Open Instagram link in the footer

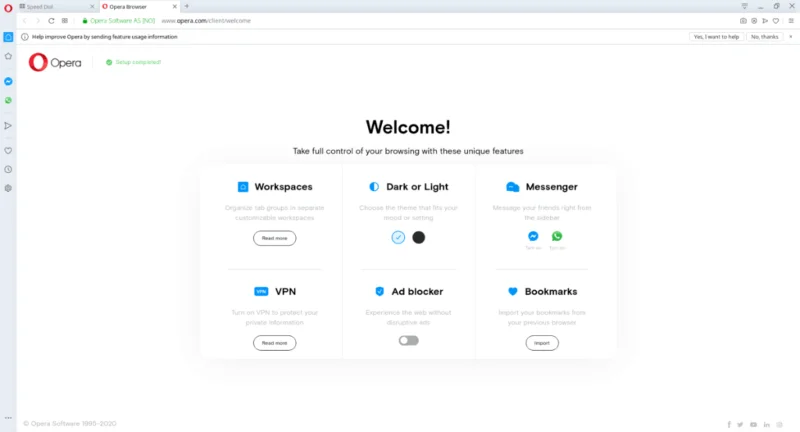(x=779, y=424)
